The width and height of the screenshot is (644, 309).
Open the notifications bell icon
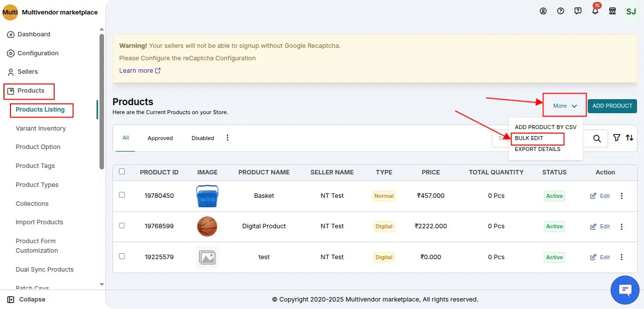click(595, 11)
